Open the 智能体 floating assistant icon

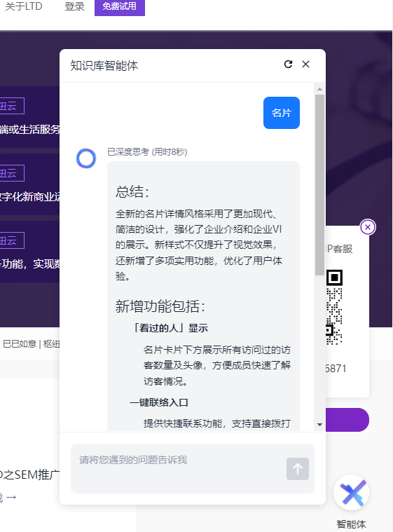[351, 493]
